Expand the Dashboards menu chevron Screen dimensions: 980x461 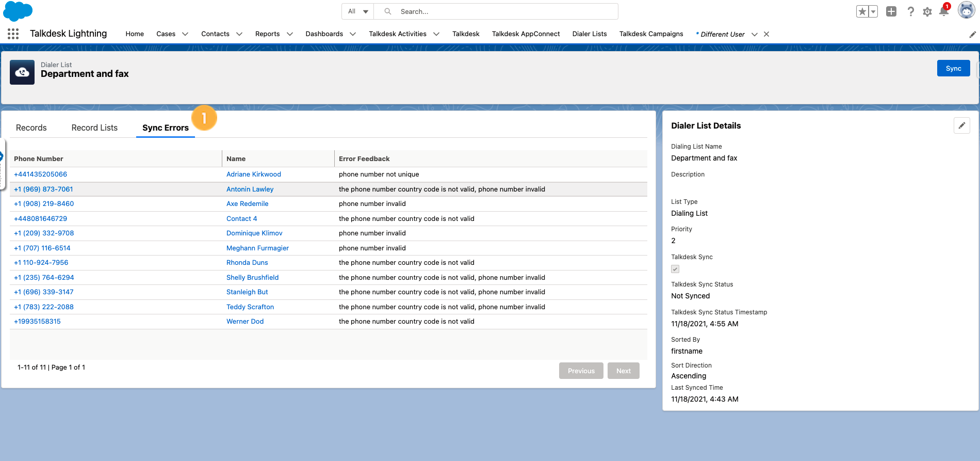point(353,34)
